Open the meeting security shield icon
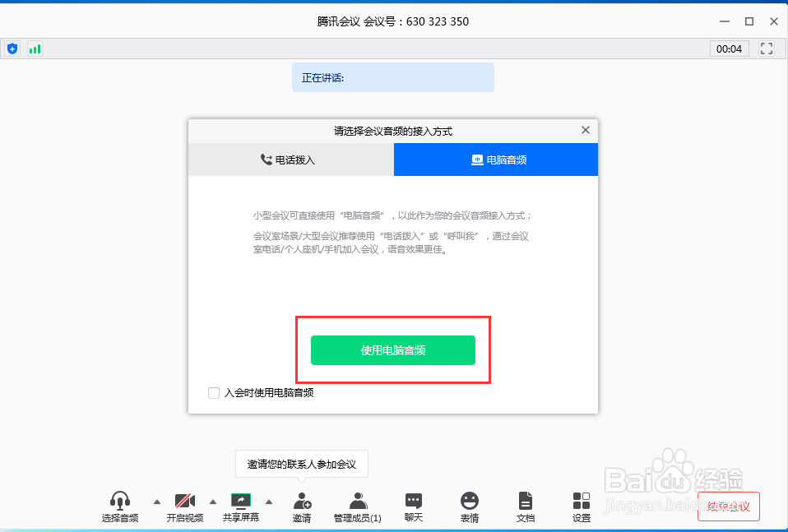Viewport: 788px width, 532px height. pos(12,49)
